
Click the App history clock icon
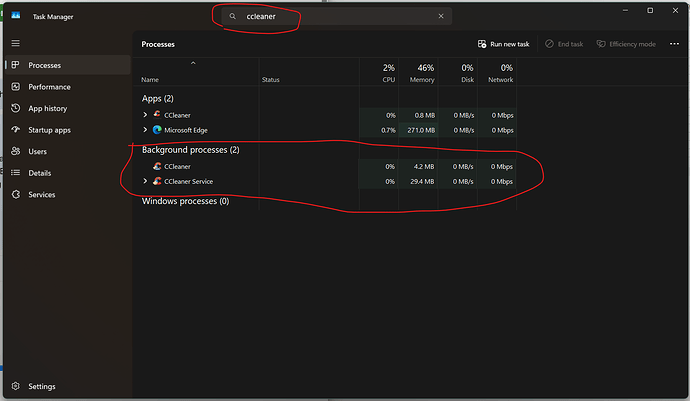16,108
